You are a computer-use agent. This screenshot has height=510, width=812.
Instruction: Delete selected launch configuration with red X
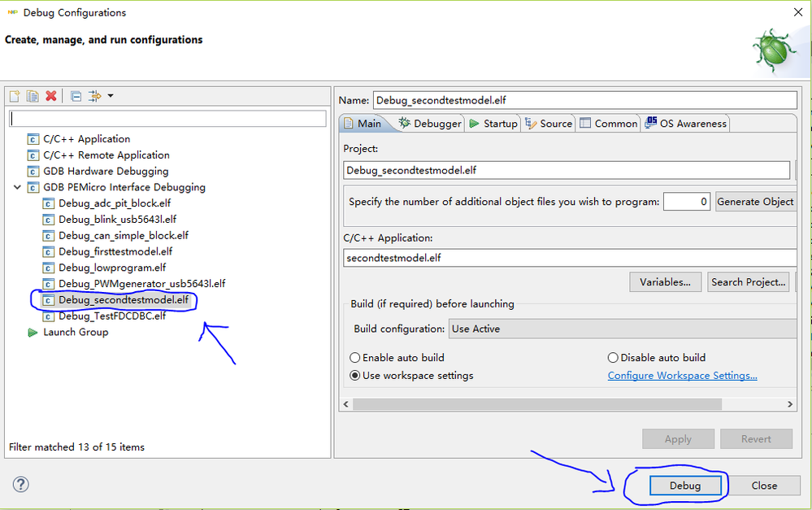tap(50, 96)
